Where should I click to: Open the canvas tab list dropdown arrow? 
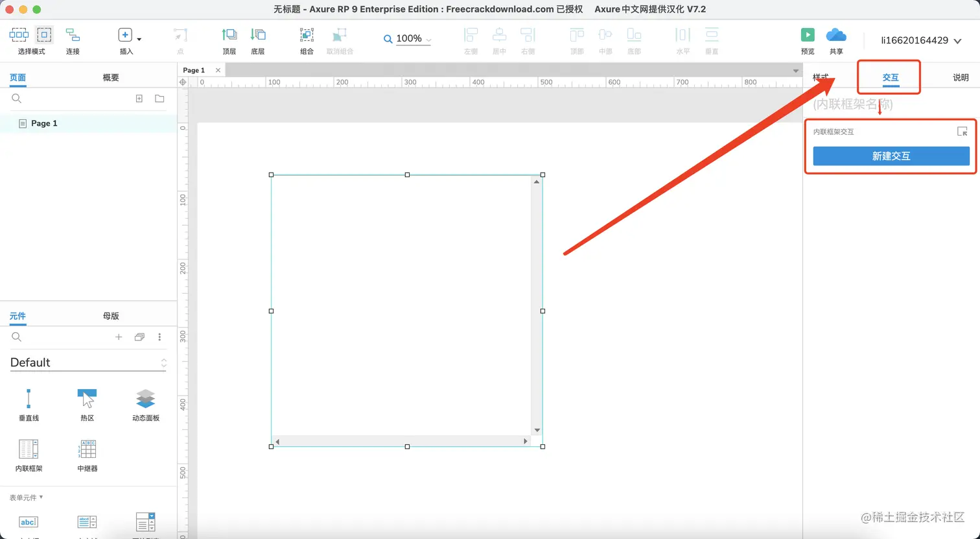point(796,71)
